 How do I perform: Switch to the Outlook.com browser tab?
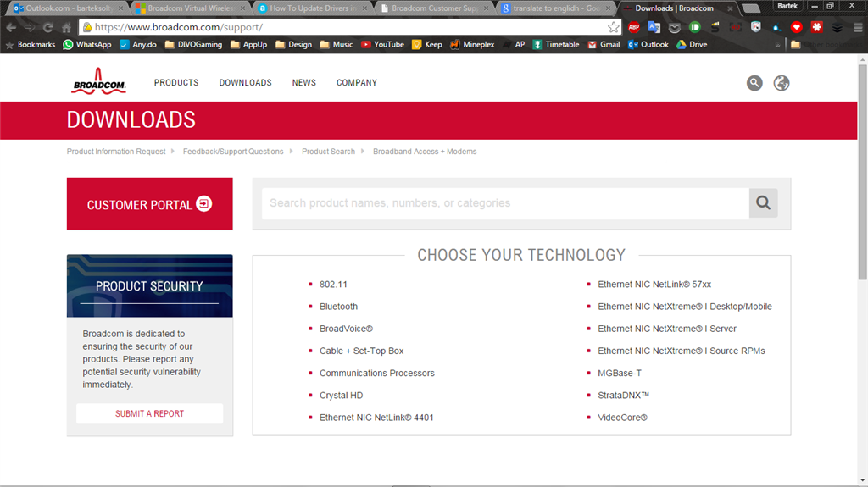(x=68, y=8)
